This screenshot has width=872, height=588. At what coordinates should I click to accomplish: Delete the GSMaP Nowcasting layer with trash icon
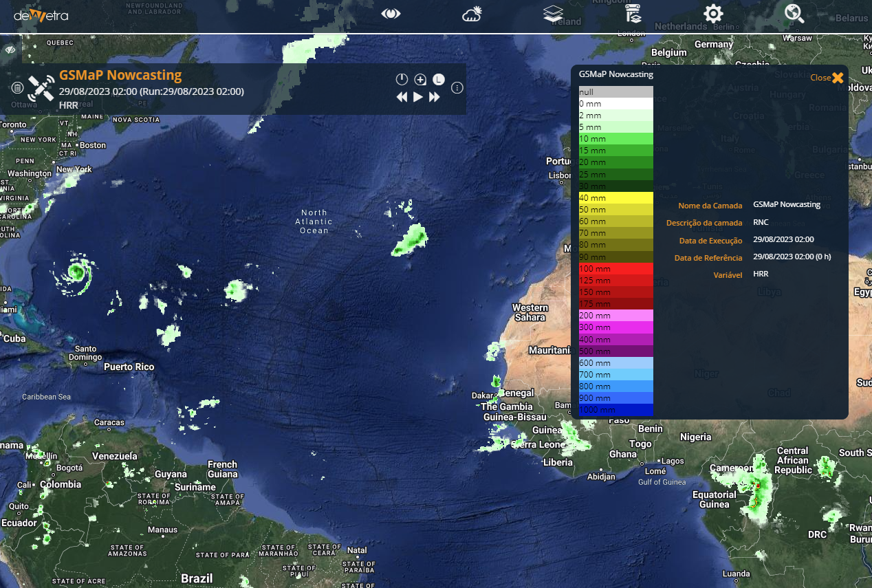coord(17,88)
